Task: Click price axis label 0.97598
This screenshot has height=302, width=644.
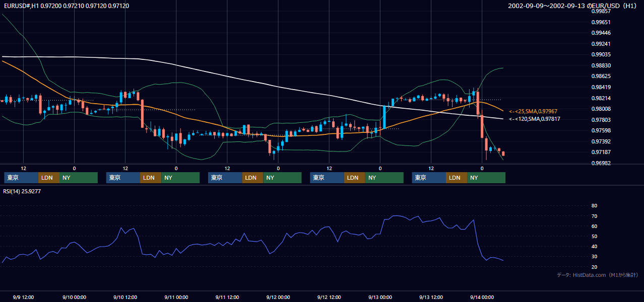Action: 601,130
